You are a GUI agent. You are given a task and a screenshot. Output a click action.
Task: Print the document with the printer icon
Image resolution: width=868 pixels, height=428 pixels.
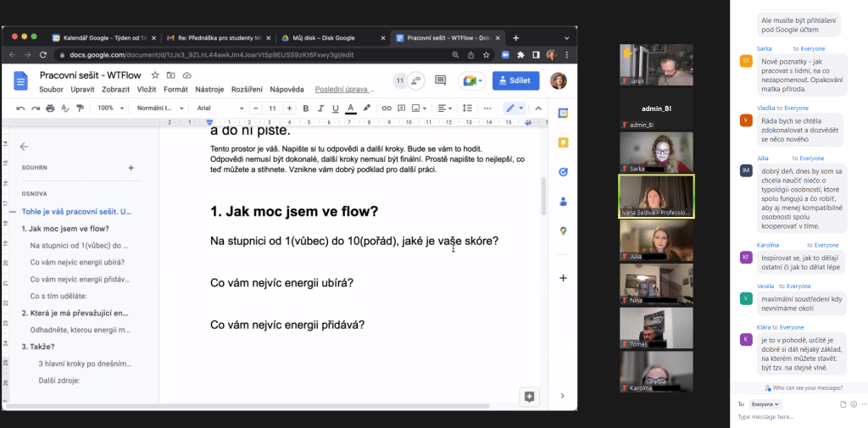click(x=50, y=108)
